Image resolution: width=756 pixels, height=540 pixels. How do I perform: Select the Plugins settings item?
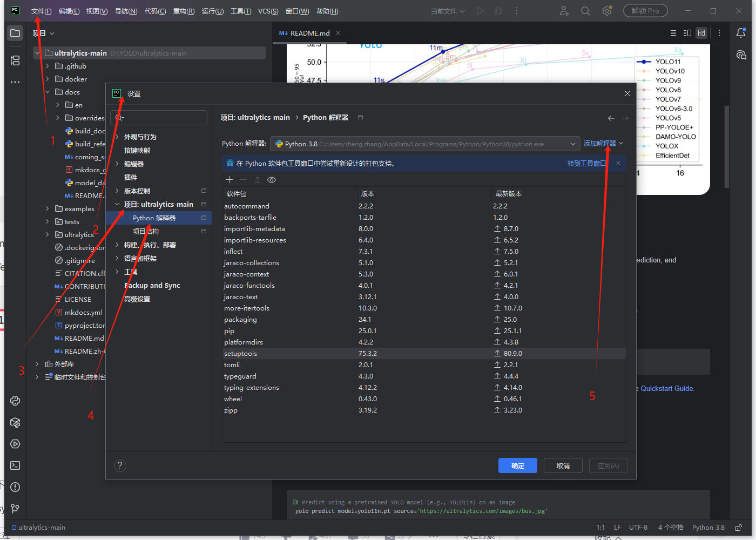click(x=131, y=178)
